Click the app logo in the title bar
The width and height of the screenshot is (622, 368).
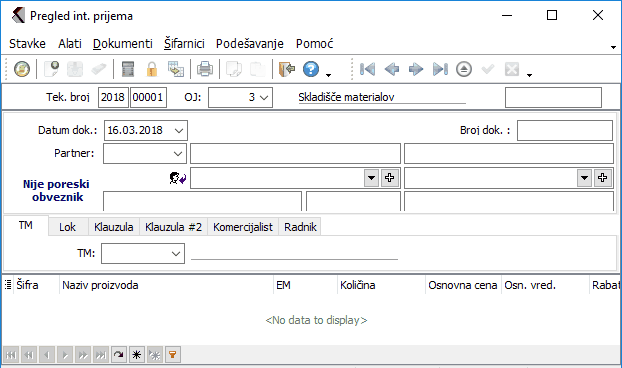click(18, 15)
